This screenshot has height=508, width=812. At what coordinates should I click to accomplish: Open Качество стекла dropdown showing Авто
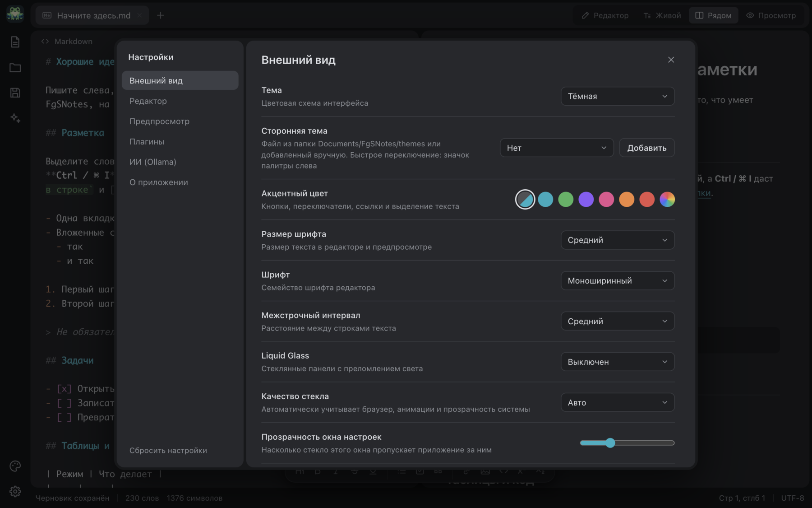[x=618, y=402]
